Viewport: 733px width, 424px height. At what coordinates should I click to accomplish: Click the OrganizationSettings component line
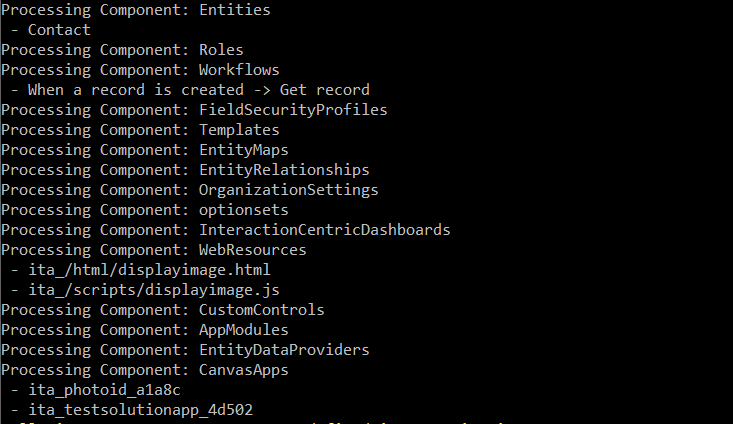(x=190, y=191)
